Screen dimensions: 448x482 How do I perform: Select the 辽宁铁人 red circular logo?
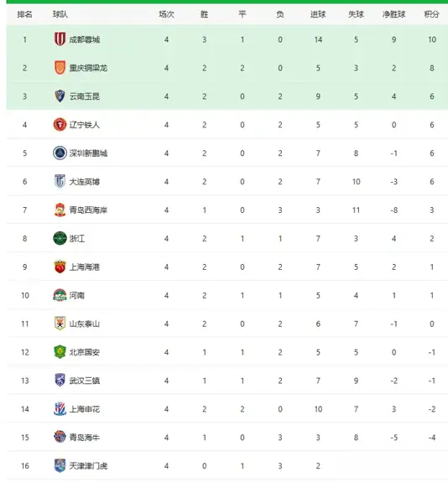pyautogui.click(x=60, y=125)
